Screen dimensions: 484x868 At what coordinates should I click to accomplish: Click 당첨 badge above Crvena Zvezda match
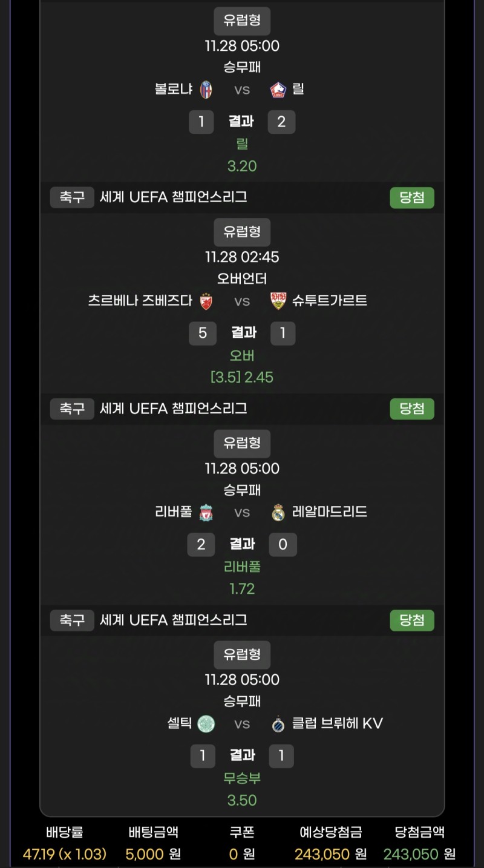(412, 197)
